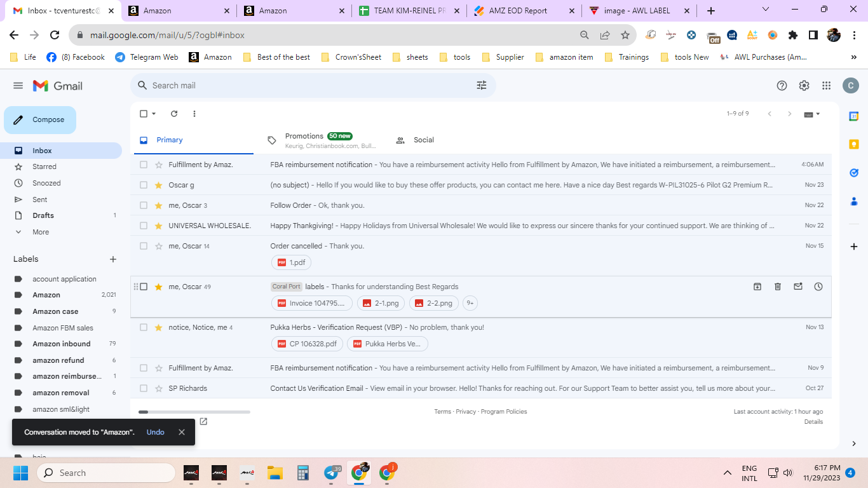This screenshot has width=868, height=488.
Task: Select the Pukka Herbs email checkbox
Action: [144, 327]
